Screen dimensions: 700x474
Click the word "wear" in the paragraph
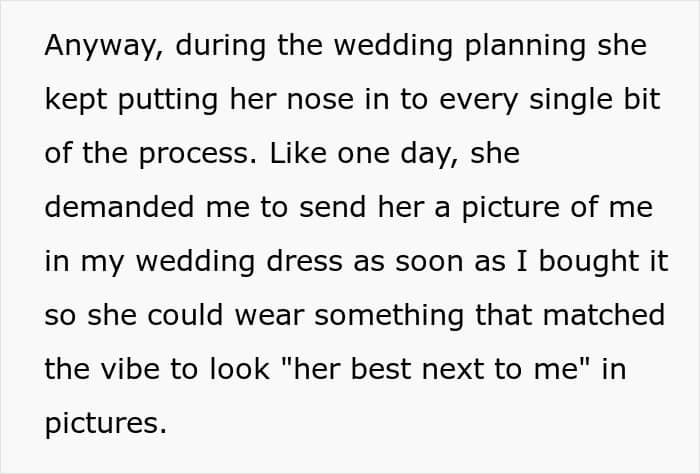263,316
